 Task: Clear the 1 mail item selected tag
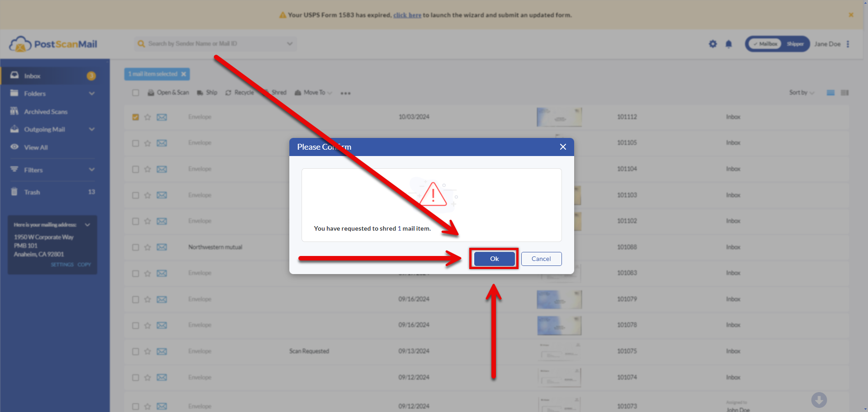pyautogui.click(x=184, y=74)
